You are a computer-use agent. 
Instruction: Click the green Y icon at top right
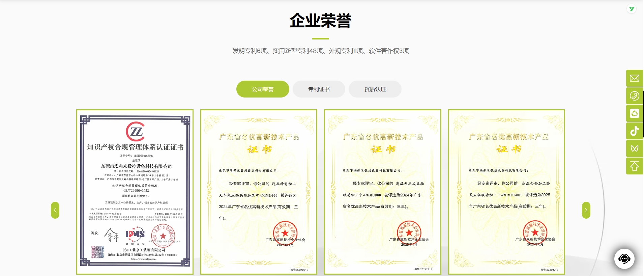pos(632,9)
